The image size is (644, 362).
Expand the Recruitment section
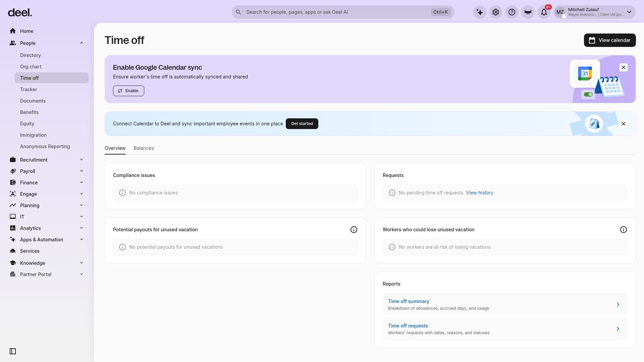pos(82,160)
